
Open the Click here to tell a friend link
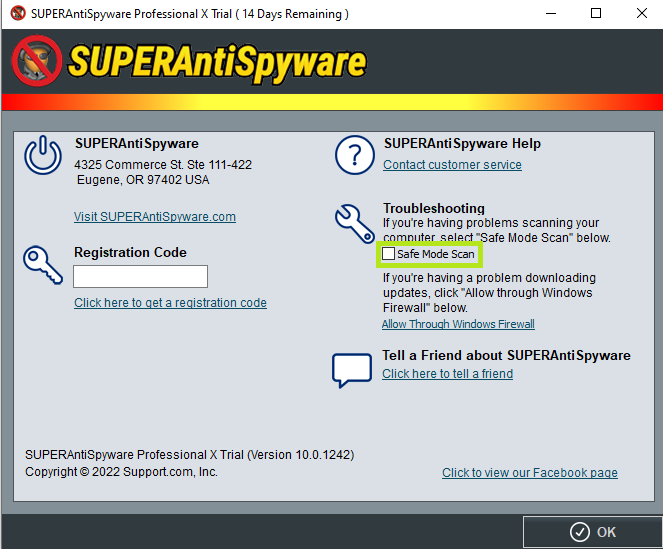point(448,374)
